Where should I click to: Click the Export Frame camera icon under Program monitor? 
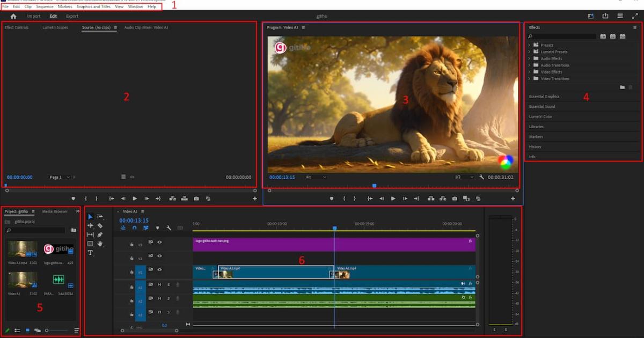456,199
